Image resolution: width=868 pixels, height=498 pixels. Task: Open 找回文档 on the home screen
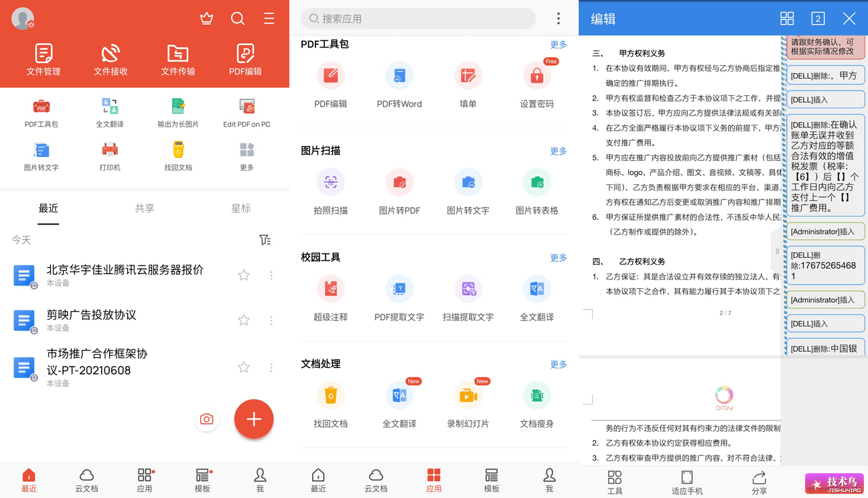point(178,156)
